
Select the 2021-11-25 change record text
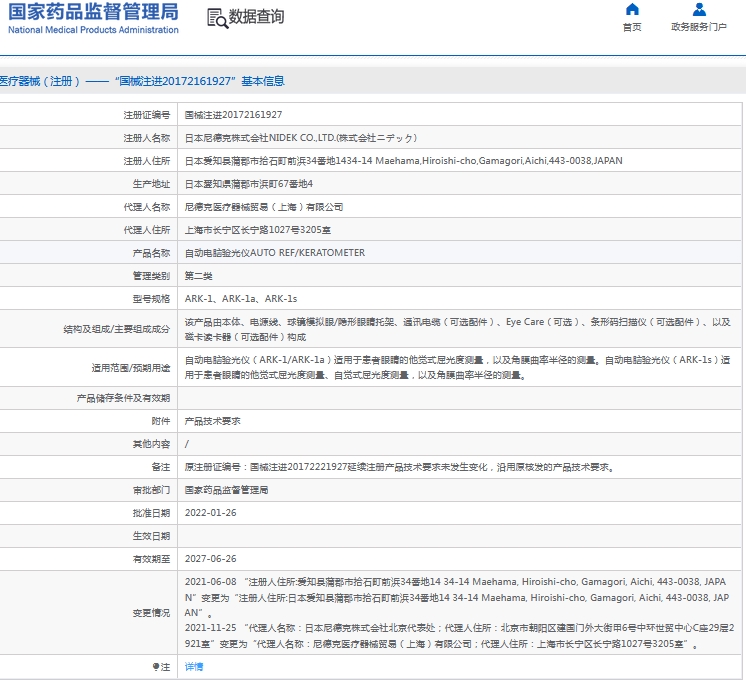click(x=460, y=636)
